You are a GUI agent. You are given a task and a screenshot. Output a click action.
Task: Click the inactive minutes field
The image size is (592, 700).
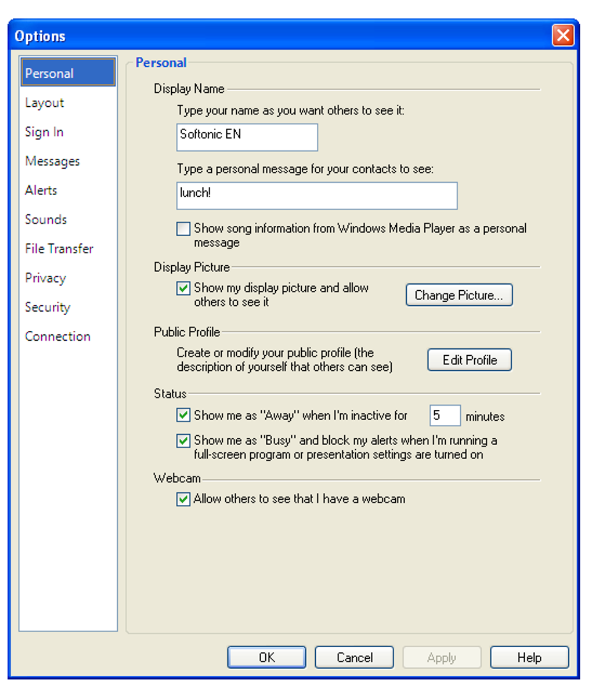coord(445,416)
